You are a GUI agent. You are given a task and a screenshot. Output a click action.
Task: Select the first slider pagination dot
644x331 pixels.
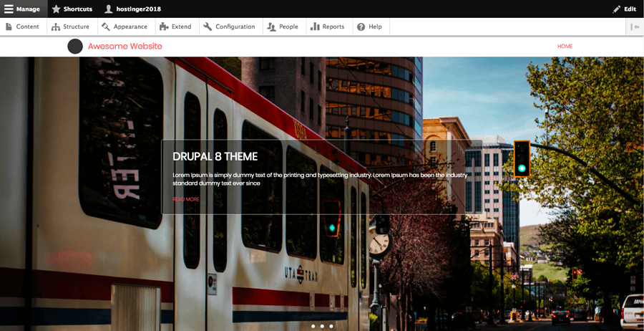click(x=313, y=326)
